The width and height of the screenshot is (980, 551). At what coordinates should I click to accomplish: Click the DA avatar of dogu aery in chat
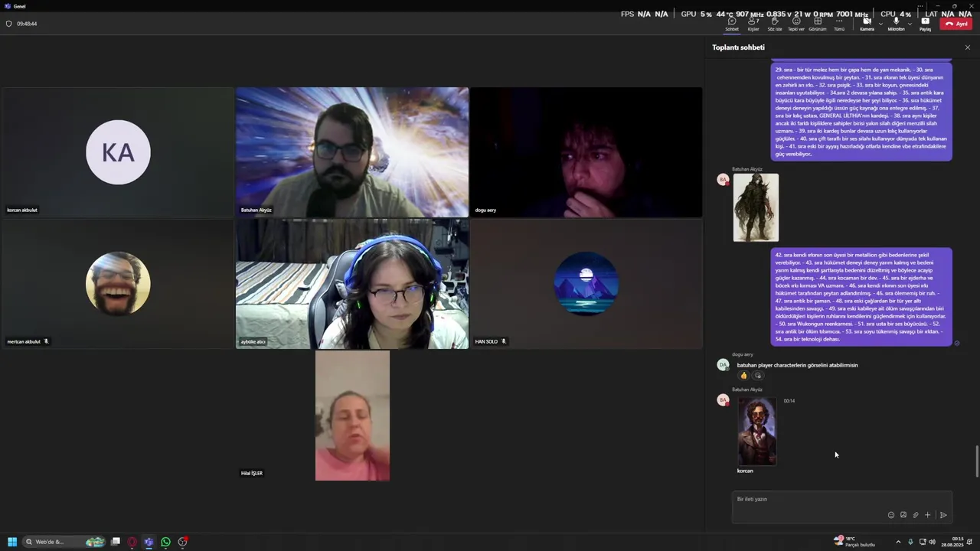723,365
